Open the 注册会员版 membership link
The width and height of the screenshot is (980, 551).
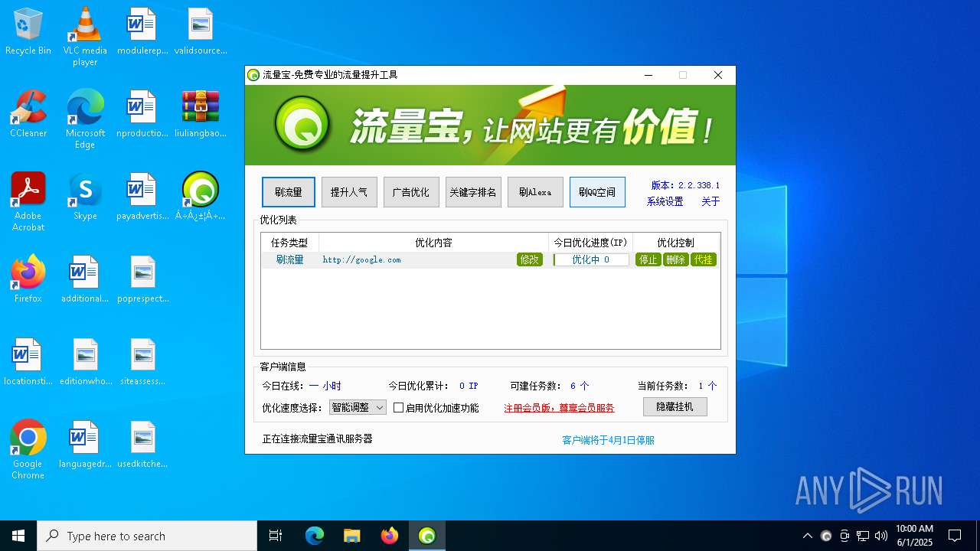559,408
